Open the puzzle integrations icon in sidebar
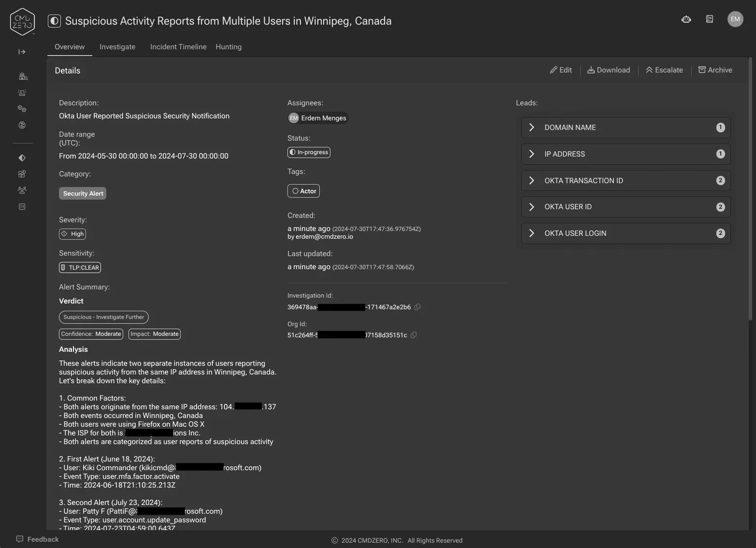Viewport: 756px width, 548px height. click(x=22, y=174)
